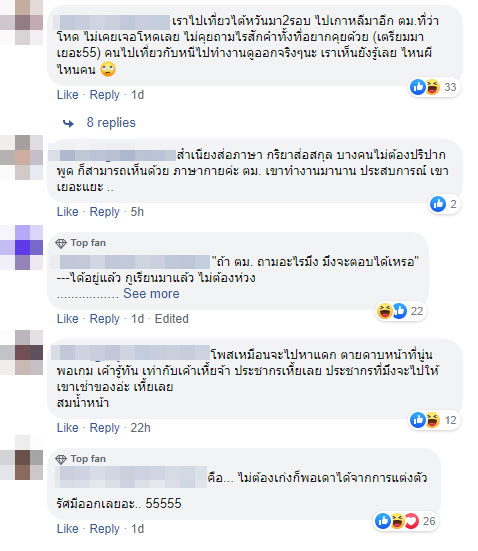Like the first comment posted 1d ago
The image size is (478, 551).
67,95
